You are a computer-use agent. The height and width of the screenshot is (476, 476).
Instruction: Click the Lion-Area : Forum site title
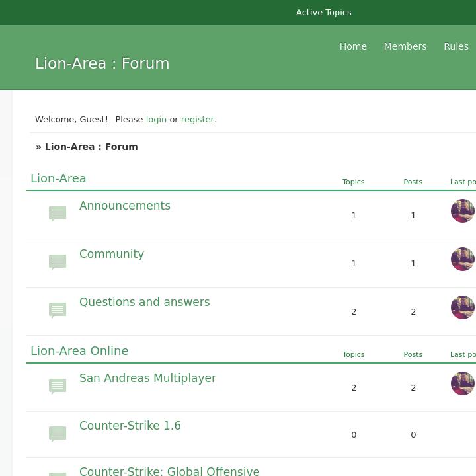pos(102,63)
